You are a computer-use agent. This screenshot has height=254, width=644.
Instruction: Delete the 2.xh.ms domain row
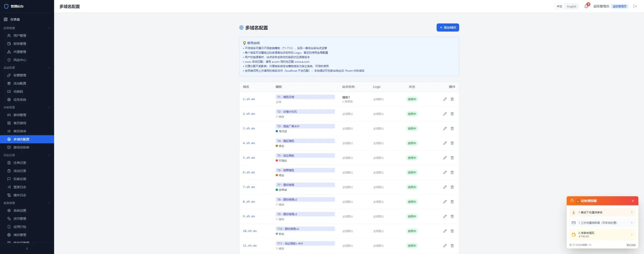coord(452,114)
